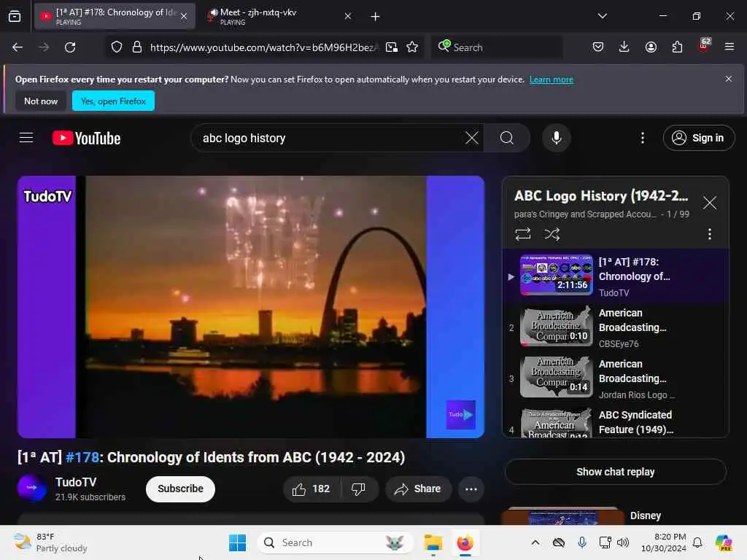
Task: Open weather widget showing 83°F
Action: (x=50, y=542)
